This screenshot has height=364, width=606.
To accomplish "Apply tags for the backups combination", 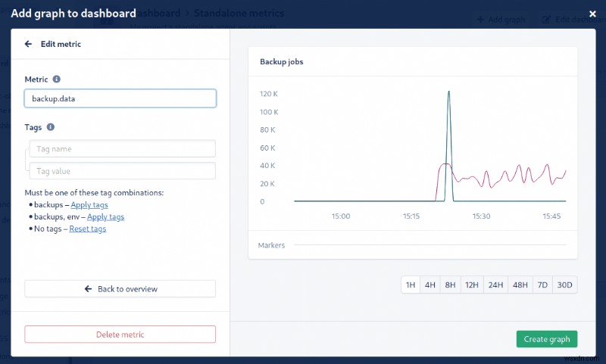I will click(x=89, y=205).
